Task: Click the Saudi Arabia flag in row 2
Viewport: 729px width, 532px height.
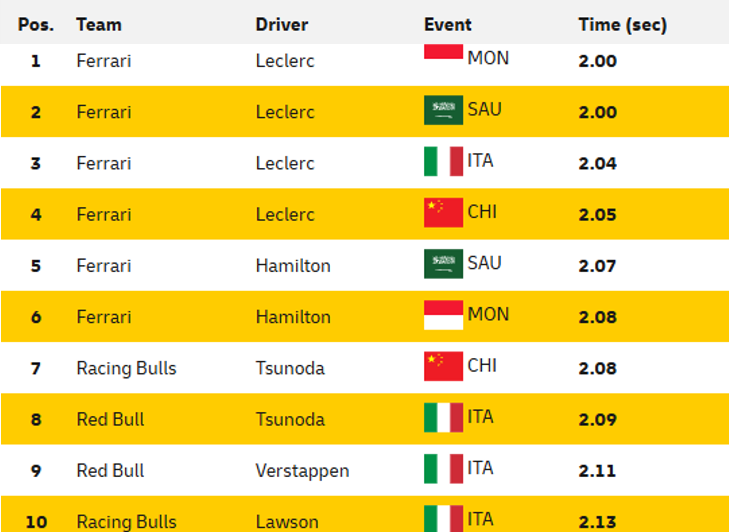Action: (x=443, y=110)
